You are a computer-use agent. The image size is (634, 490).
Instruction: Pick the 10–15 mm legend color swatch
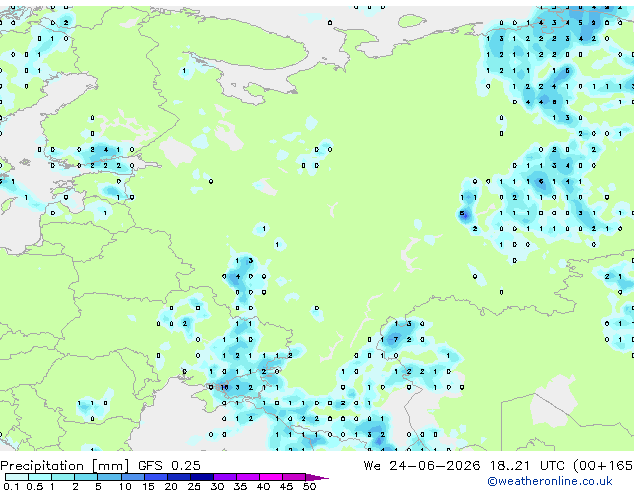pos(132,477)
